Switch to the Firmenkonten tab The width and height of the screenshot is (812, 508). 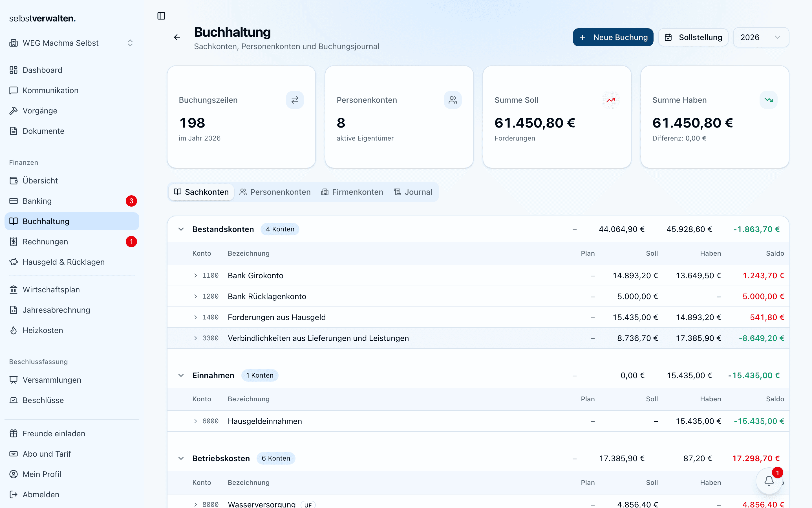pyautogui.click(x=352, y=192)
